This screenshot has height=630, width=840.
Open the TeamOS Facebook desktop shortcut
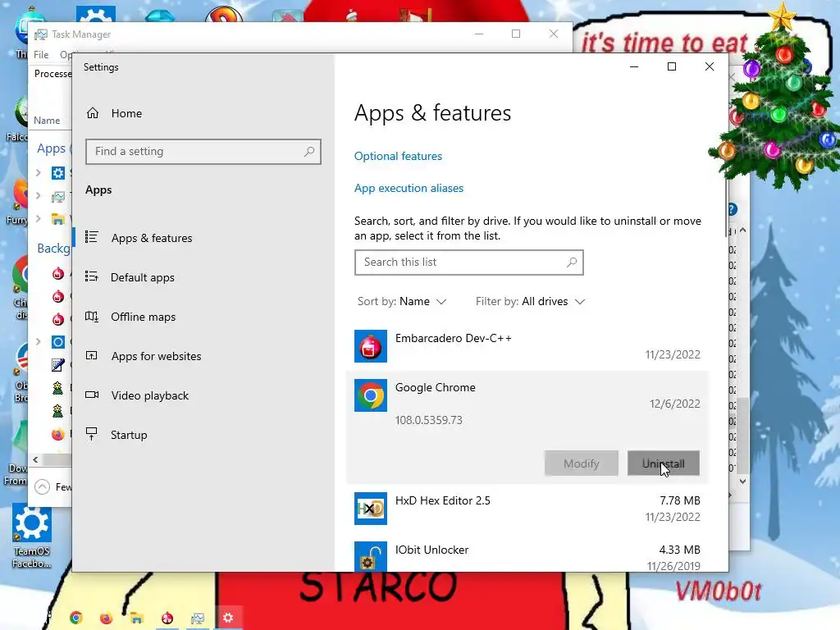pos(32,536)
